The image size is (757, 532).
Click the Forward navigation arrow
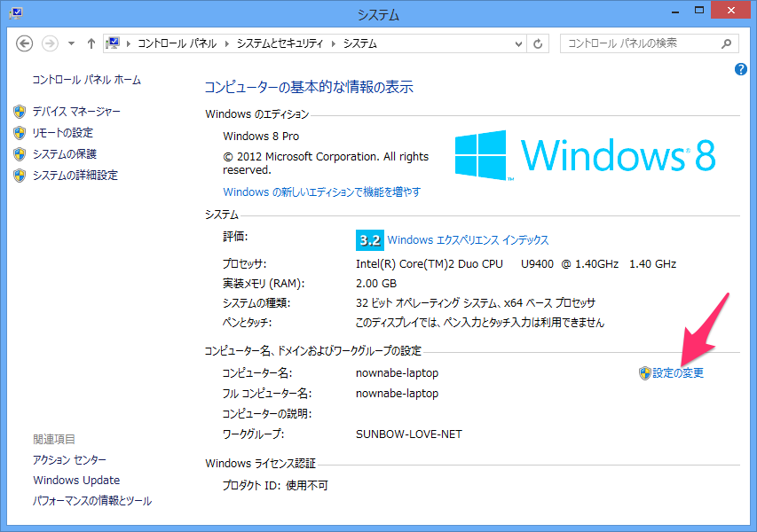click(50, 43)
